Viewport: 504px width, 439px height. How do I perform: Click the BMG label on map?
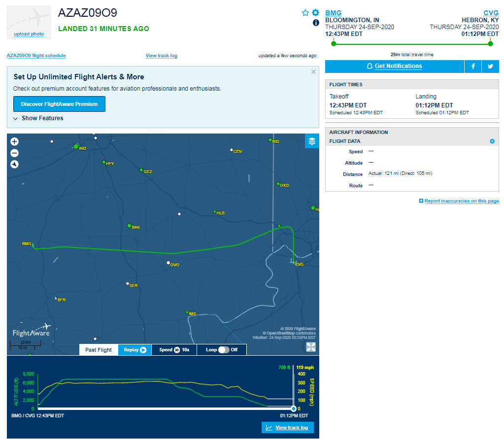(x=26, y=243)
